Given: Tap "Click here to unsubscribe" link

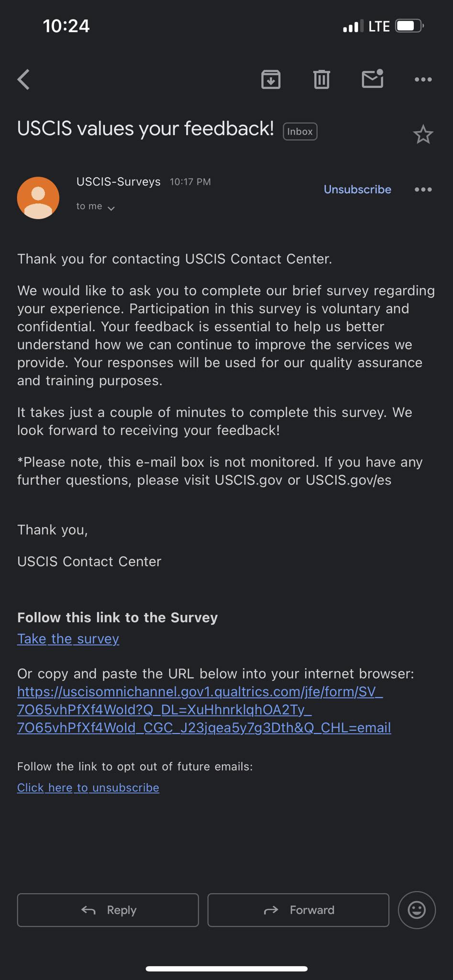Looking at the screenshot, I should click(x=88, y=788).
